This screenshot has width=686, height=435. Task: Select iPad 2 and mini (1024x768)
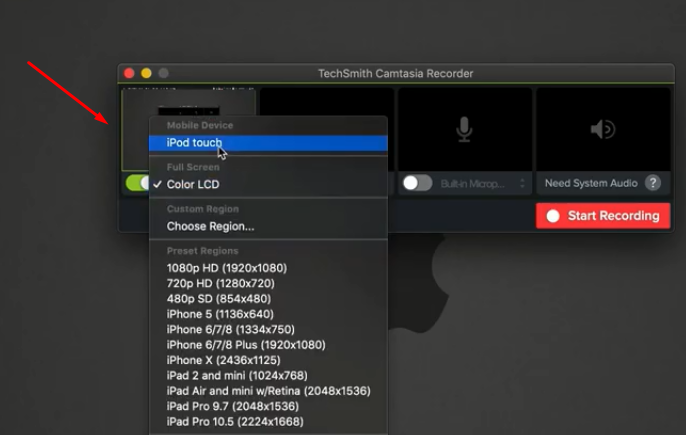[x=268, y=375]
